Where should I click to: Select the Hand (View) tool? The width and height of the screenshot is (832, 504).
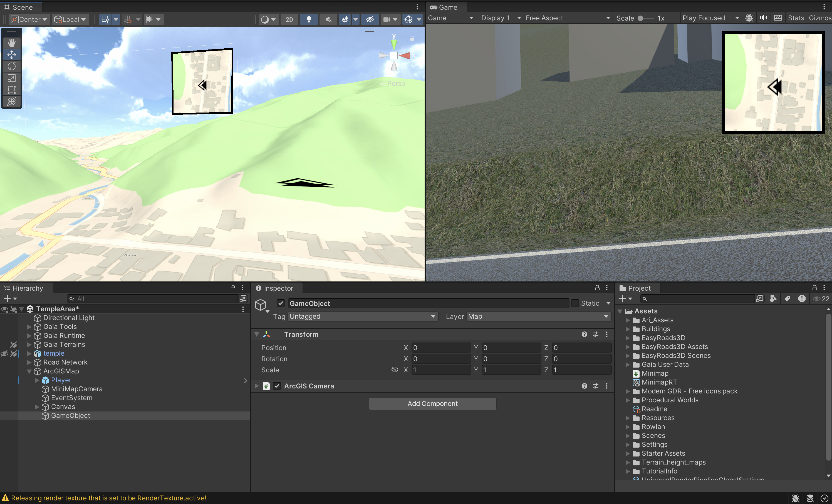point(12,43)
